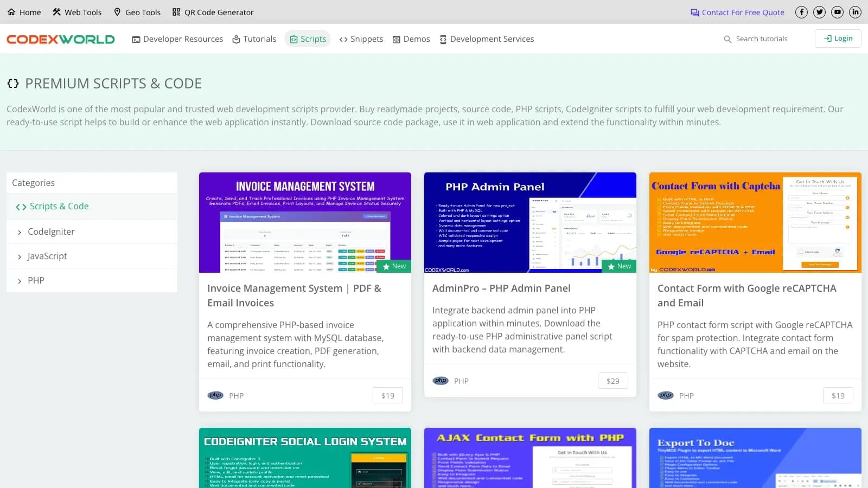Open CodeIgniter Social Login System thumbnail

[x=305, y=458]
